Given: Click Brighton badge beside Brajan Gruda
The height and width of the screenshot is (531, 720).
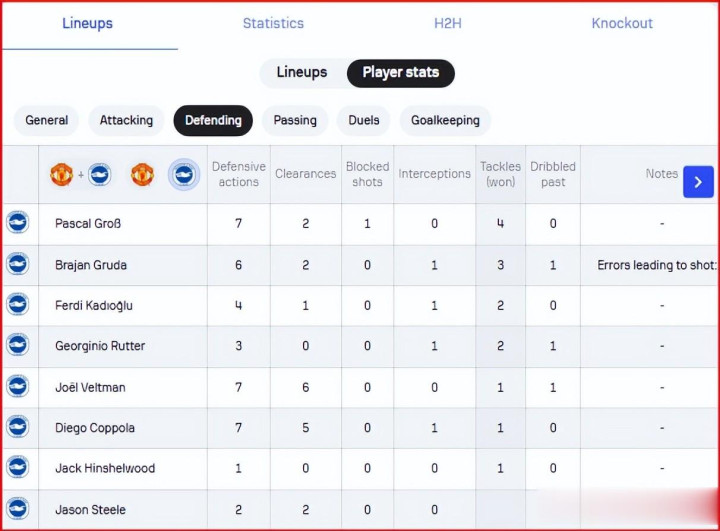Looking at the screenshot, I should click(x=18, y=264).
